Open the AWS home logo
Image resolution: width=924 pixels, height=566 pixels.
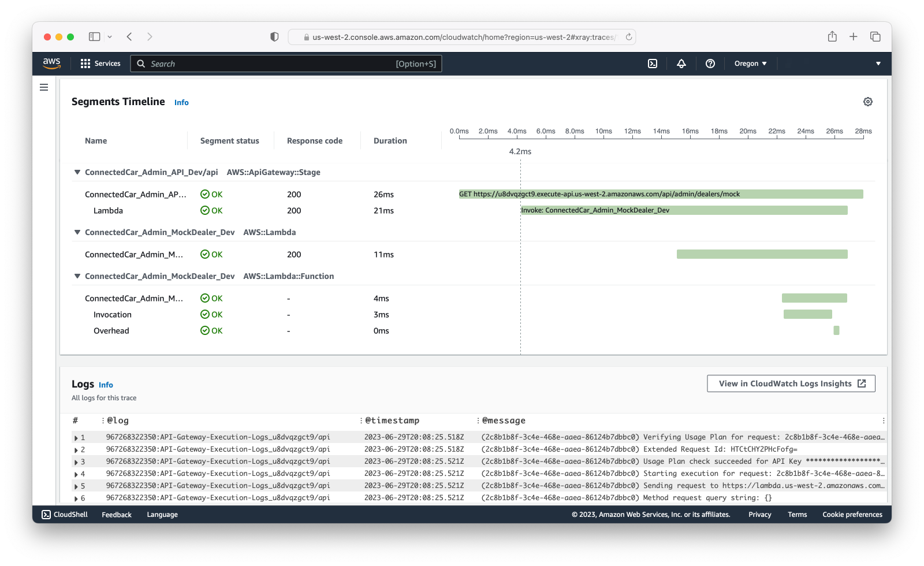pos(51,64)
